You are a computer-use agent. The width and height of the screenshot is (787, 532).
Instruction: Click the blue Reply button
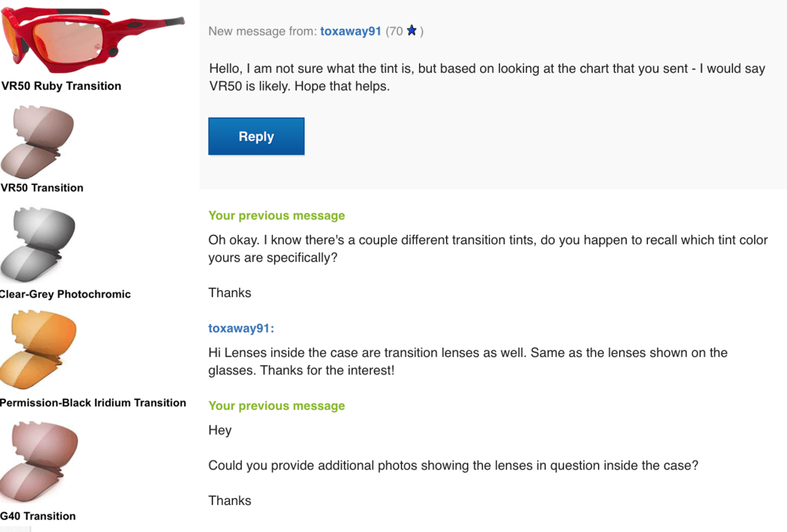point(256,136)
